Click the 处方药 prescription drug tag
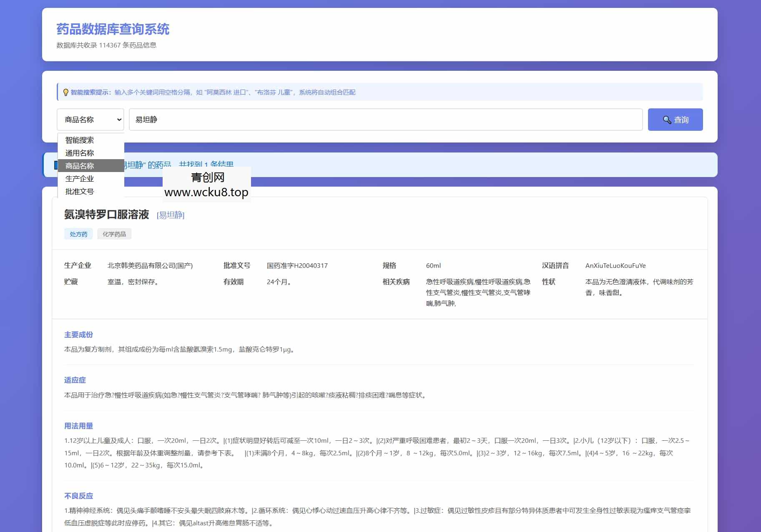 click(78, 234)
